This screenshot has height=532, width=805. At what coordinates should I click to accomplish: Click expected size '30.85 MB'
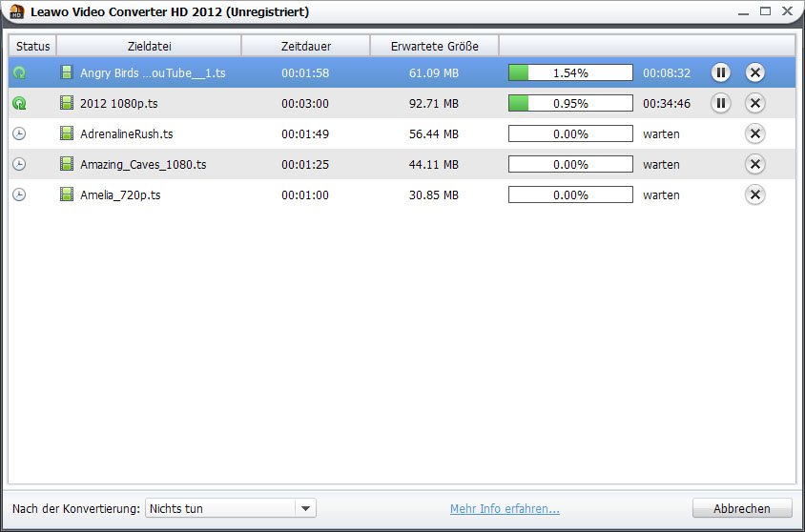434,194
